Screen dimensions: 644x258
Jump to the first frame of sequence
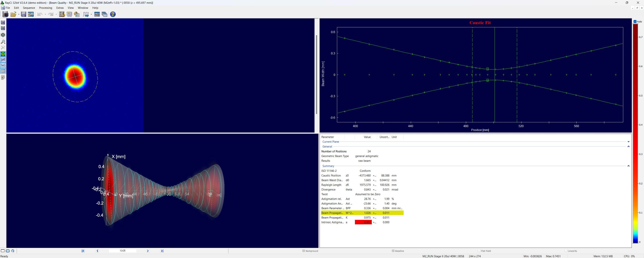(83, 251)
